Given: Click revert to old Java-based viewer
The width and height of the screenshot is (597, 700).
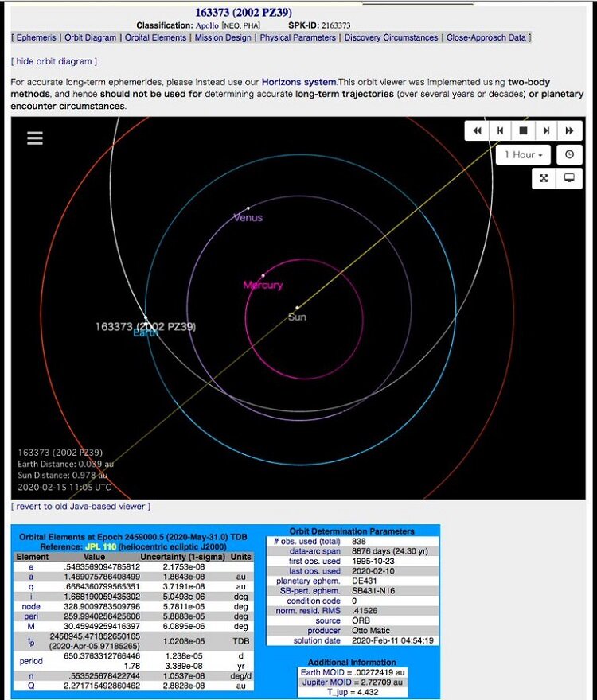Looking at the screenshot, I should point(81,506).
